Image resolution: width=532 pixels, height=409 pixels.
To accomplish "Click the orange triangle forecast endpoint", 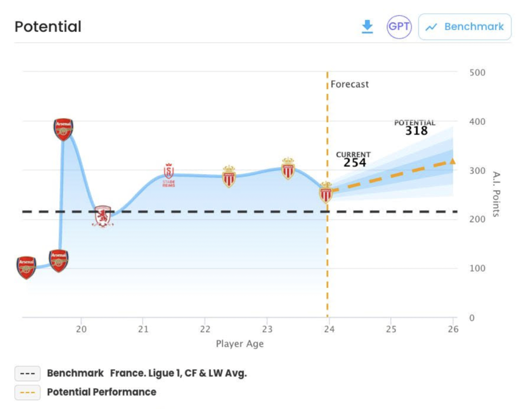I will point(452,161).
